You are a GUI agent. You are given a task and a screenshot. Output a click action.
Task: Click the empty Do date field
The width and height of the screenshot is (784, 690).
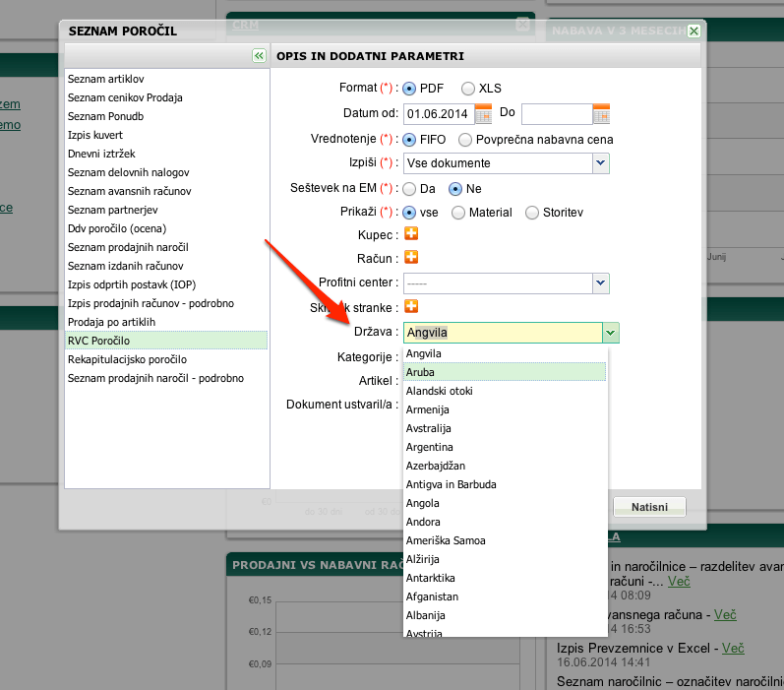[557, 114]
